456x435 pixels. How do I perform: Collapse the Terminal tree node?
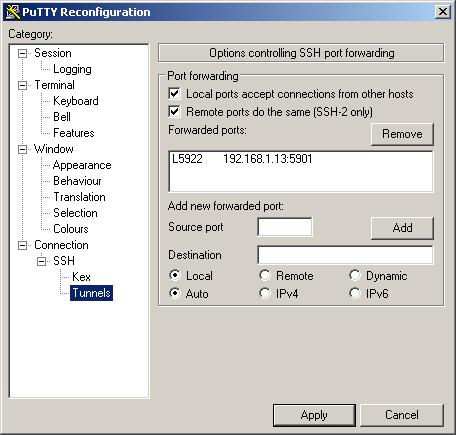(x=22, y=85)
